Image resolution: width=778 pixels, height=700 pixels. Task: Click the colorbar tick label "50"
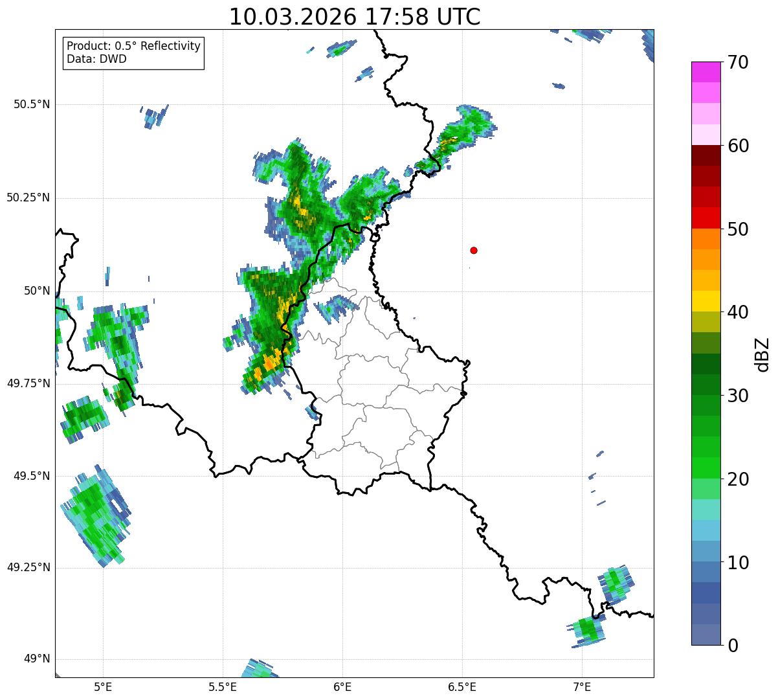[738, 229]
